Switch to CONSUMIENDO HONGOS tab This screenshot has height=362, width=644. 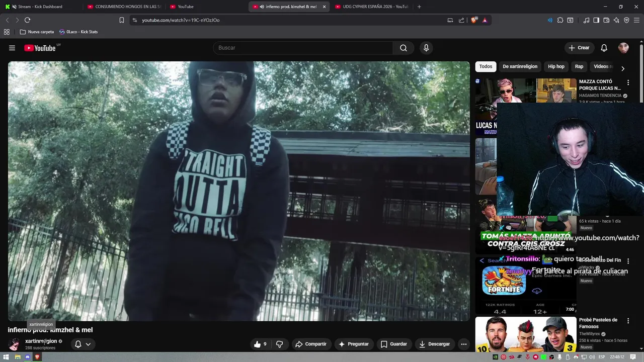click(x=124, y=7)
